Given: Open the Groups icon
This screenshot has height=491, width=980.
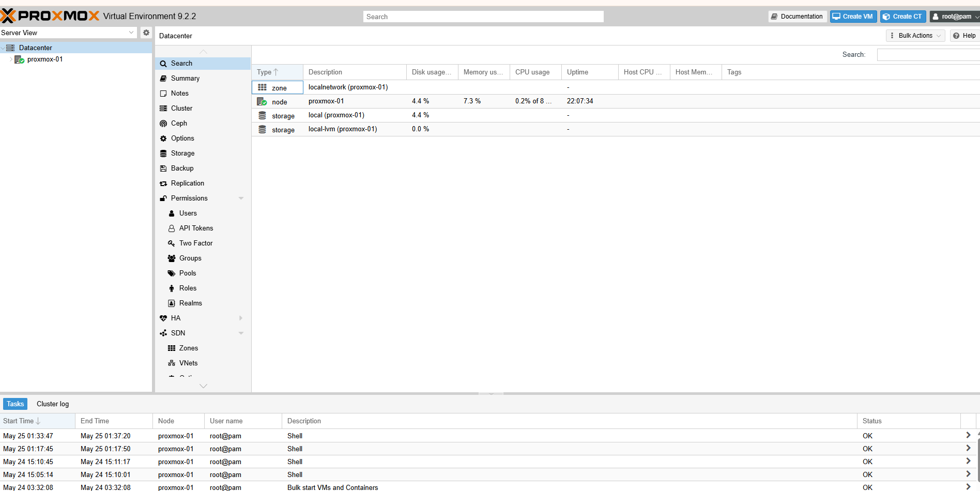Looking at the screenshot, I should point(172,258).
